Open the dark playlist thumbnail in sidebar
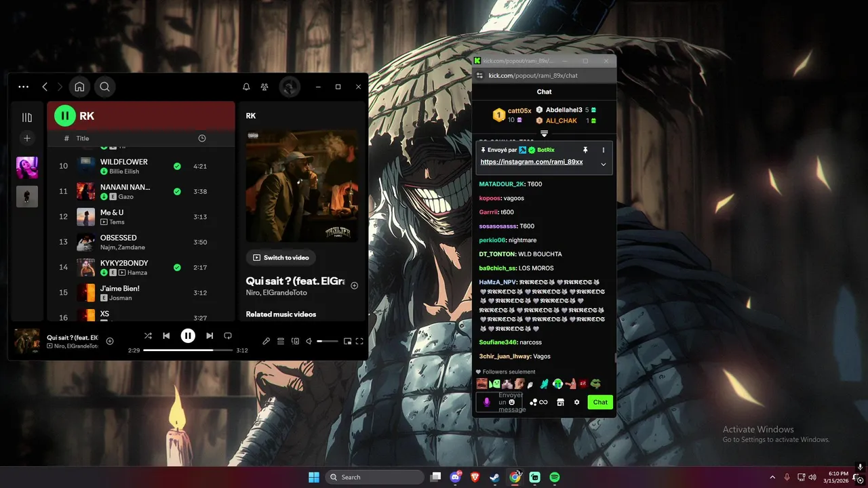Image resolution: width=868 pixels, height=488 pixels. 27,197
